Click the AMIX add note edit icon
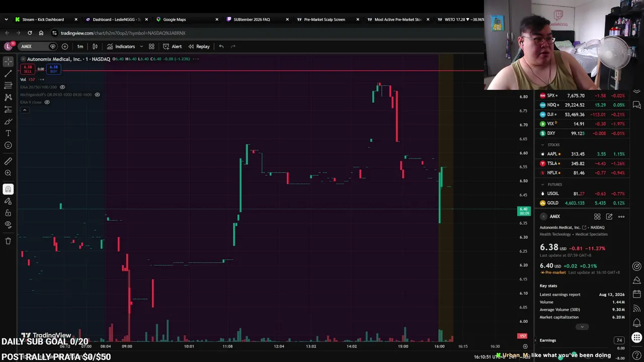 609,217
